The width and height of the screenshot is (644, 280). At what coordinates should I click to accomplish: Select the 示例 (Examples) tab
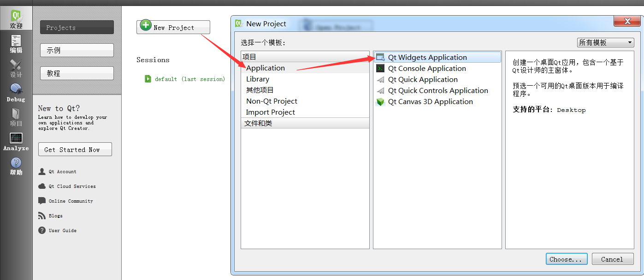(77, 50)
